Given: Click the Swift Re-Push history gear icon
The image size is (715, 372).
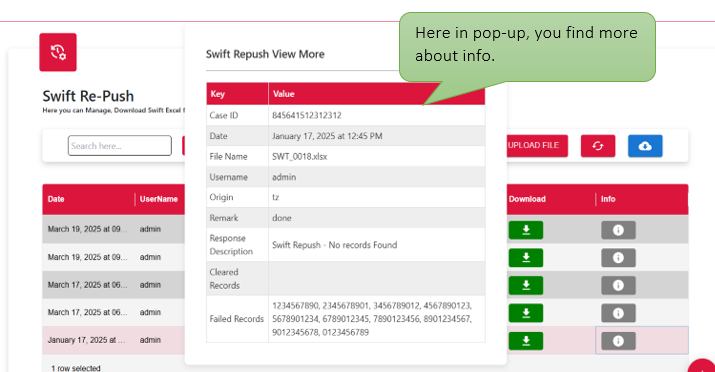Looking at the screenshot, I should click(x=58, y=52).
